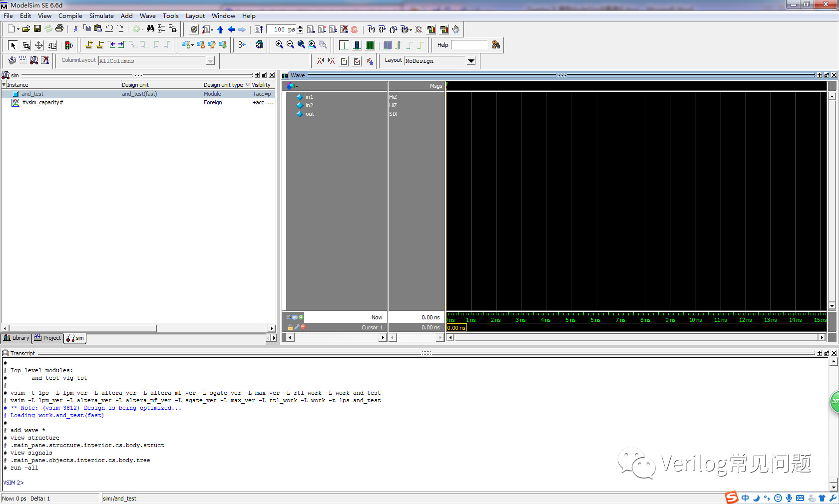Click the Run simulation icon
Viewport: 839px width, 504px height.
click(x=311, y=29)
